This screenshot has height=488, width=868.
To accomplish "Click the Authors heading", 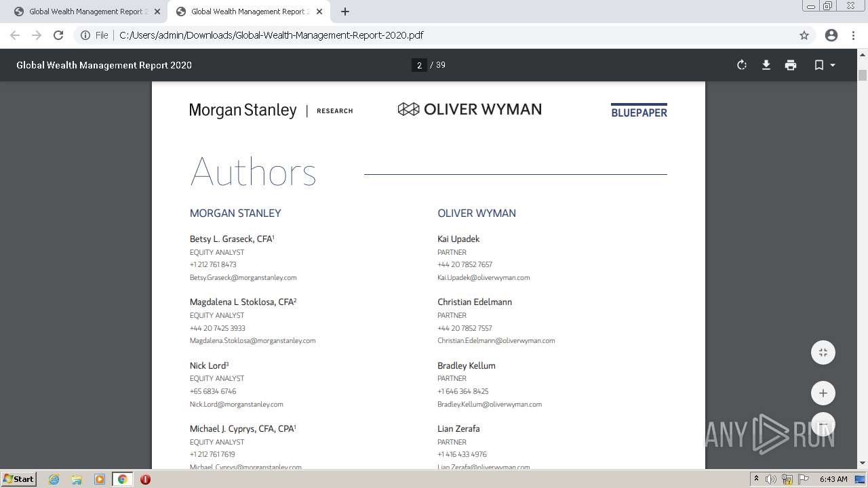I will point(253,171).
